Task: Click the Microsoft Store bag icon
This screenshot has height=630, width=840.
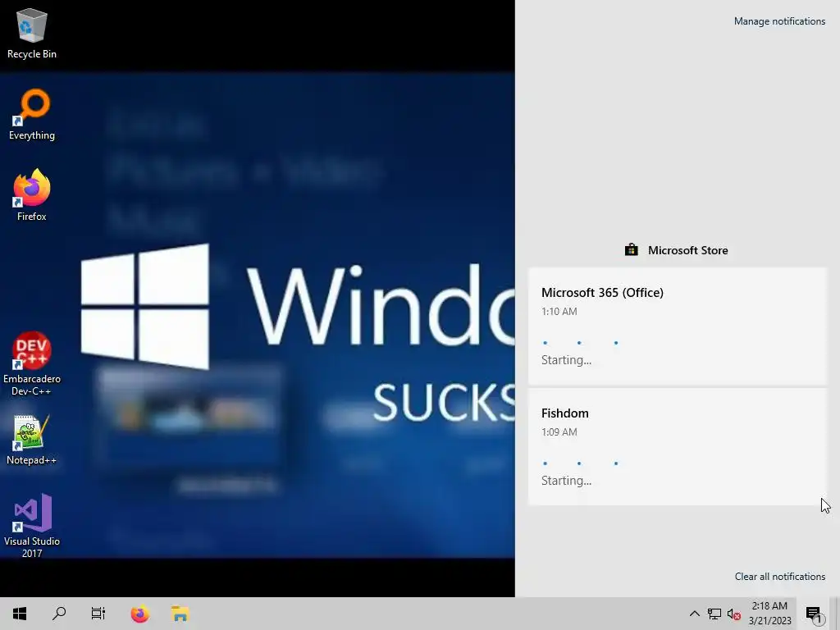Action: click(x=631, y=249)
